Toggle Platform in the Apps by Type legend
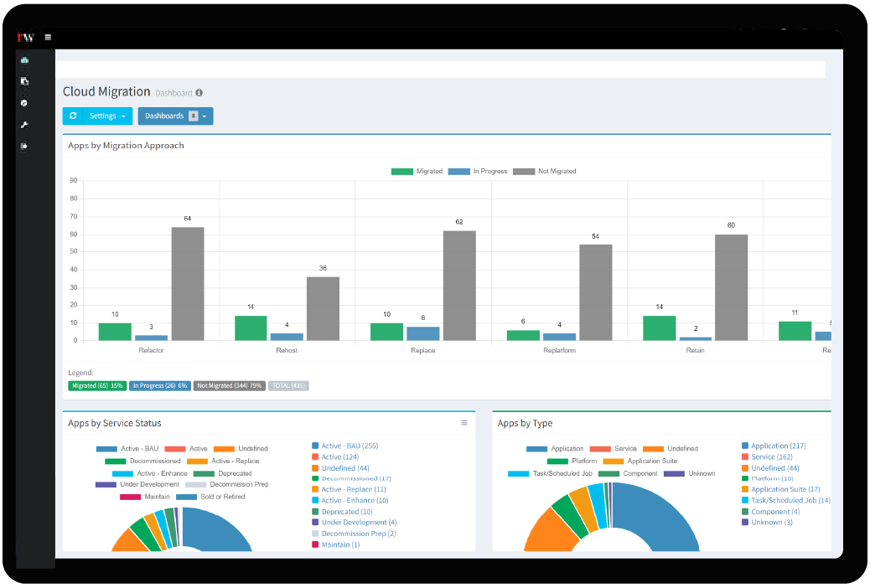 click(572, 461)
